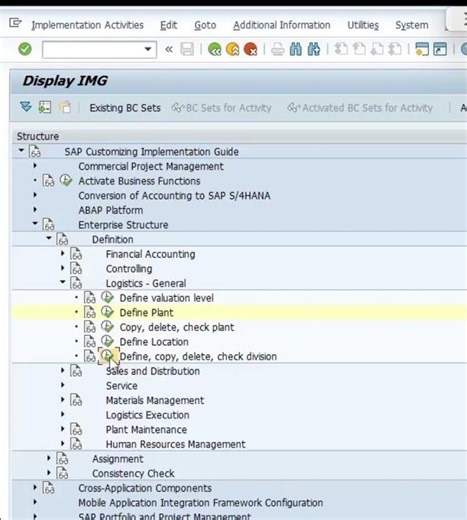Open the command field dropdown arrow
The height and width of the screenshot is (520, 467).
click(148, 49)
